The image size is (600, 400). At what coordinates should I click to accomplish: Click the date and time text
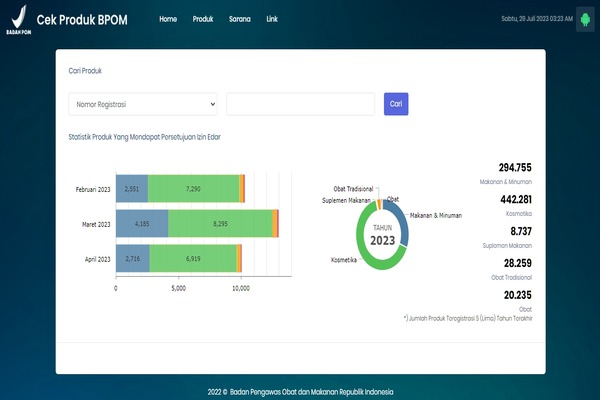(537, 18)
